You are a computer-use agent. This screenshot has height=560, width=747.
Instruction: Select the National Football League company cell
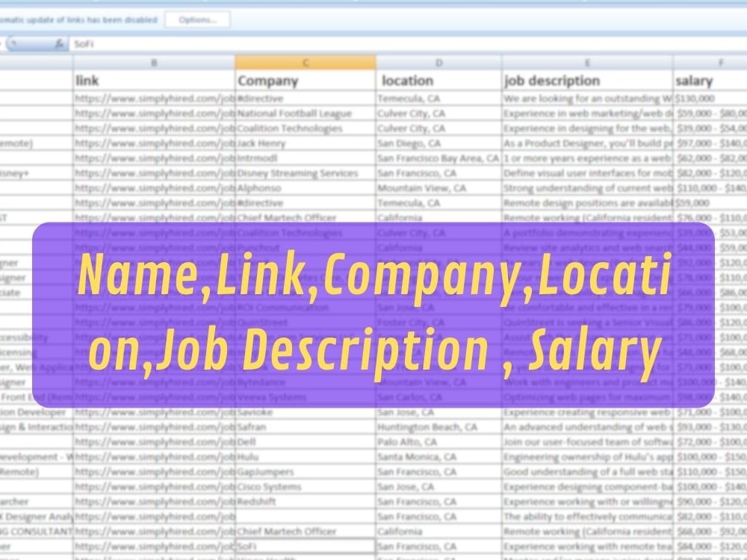pyautogui.click(x=306, y=113)
